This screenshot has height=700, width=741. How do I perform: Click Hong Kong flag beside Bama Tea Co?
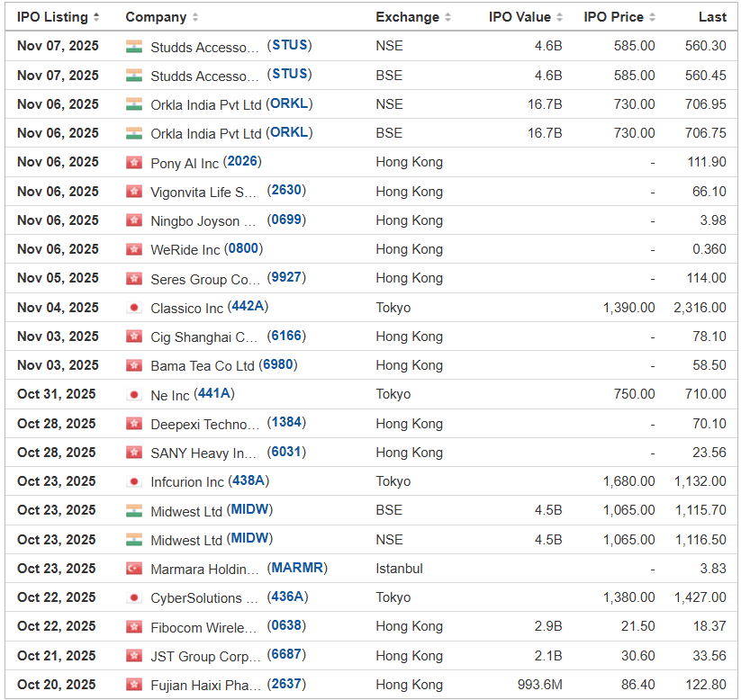tap(134, 365)
